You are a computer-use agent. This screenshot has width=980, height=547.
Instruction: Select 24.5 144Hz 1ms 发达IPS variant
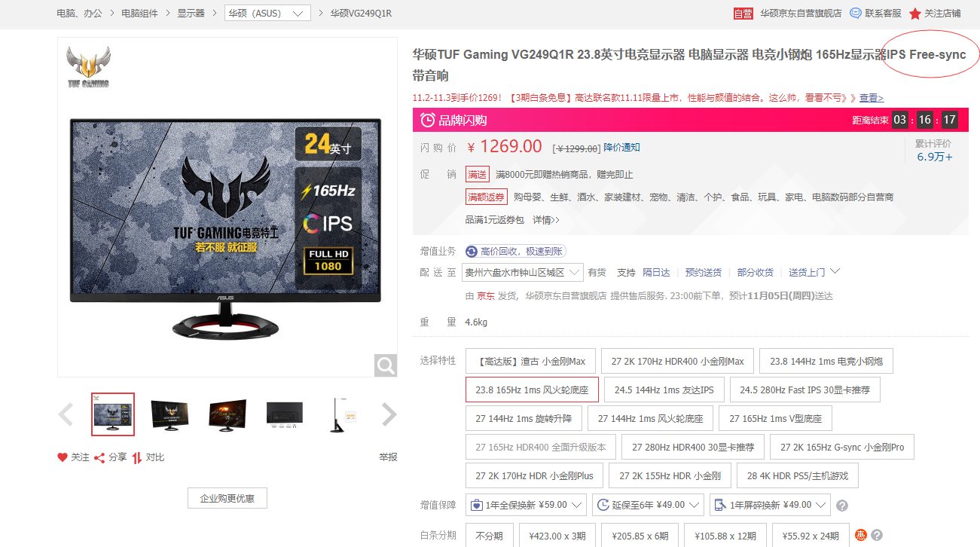[664, 390]
